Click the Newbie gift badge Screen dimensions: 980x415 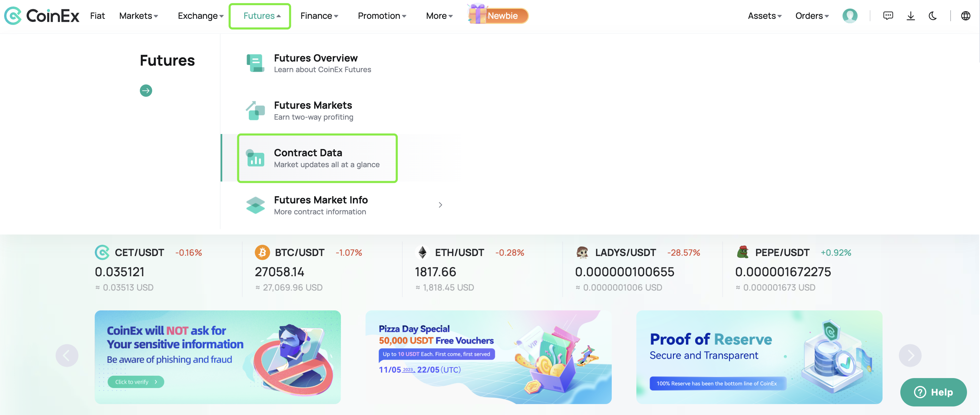[x=498, y=16]
